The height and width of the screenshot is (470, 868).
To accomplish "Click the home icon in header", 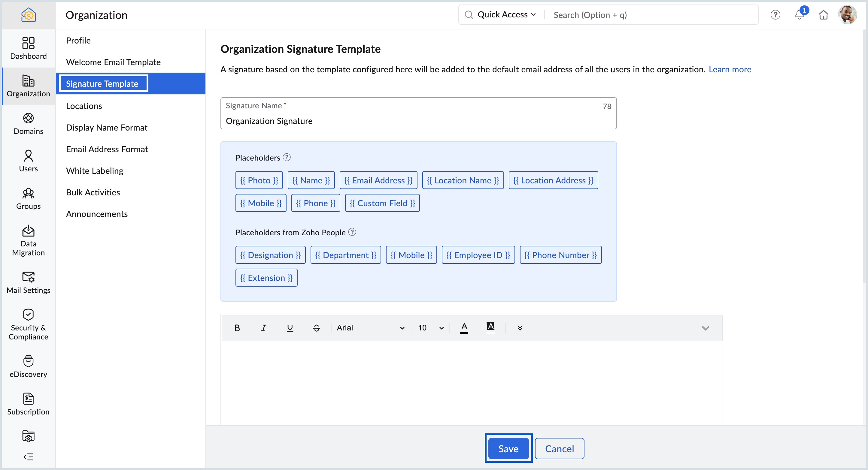I will coord(823,15).
